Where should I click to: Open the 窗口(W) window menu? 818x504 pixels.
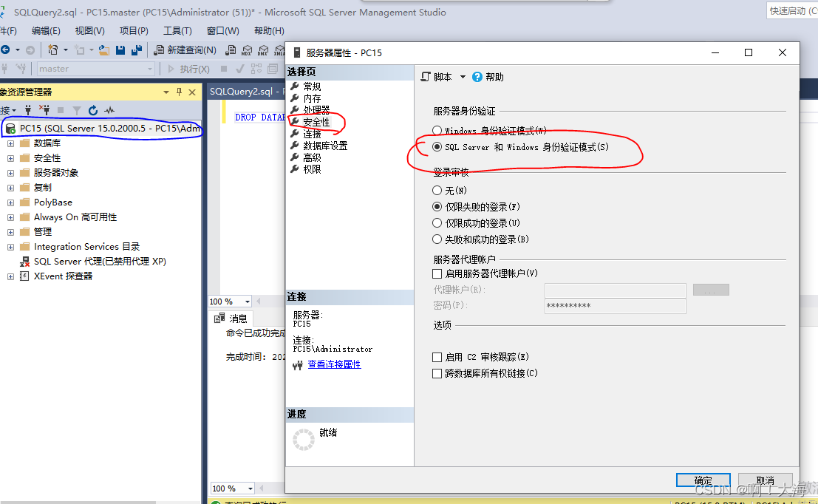coord(222,31)
